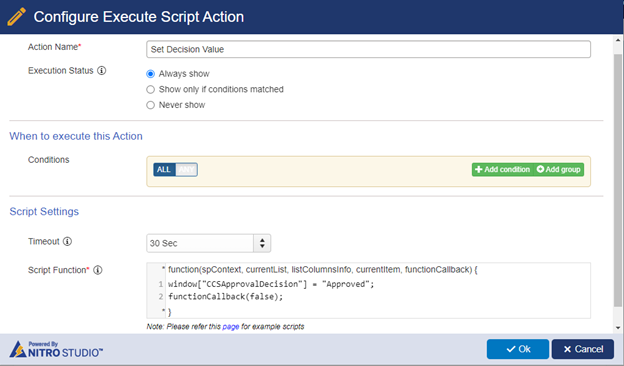
Task: Choose the Never show radio option
Action: (150, 105)
